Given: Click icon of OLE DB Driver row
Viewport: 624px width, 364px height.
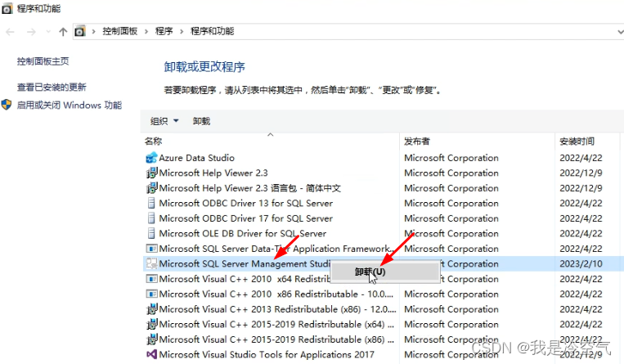Looking at the screenshot, I should pos(151,233).
